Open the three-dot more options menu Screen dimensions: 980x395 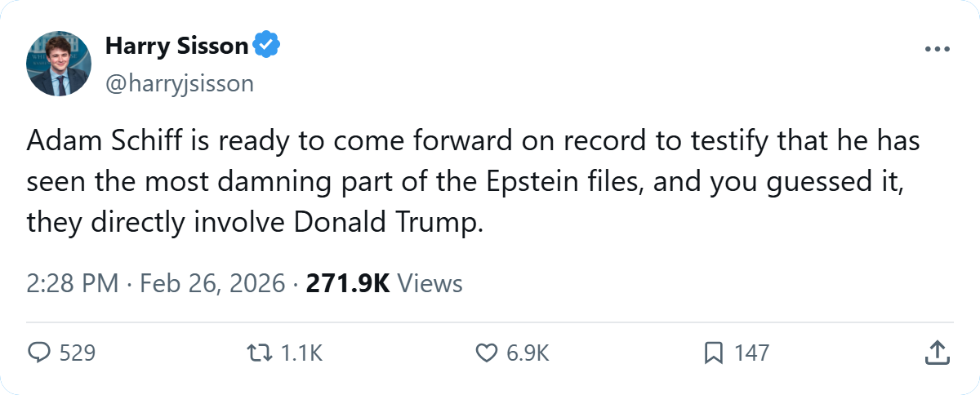pyautogui.click(x=938, y=49)
